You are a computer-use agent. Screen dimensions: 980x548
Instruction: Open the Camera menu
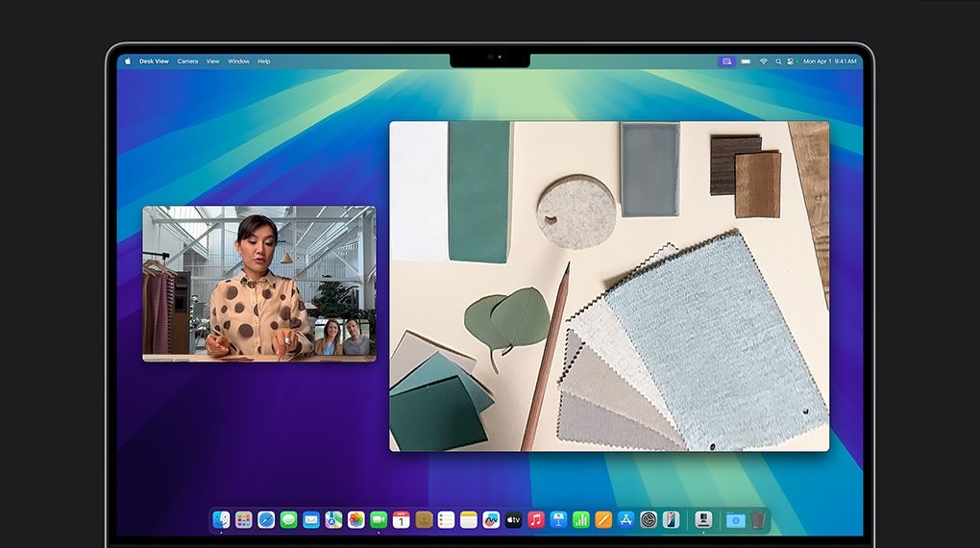[187, 62]
